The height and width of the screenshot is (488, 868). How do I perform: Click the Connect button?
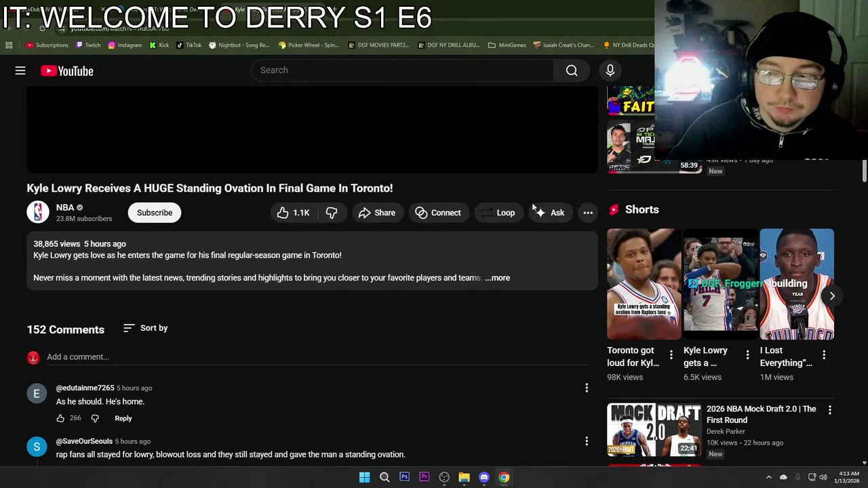coord(438,213)
